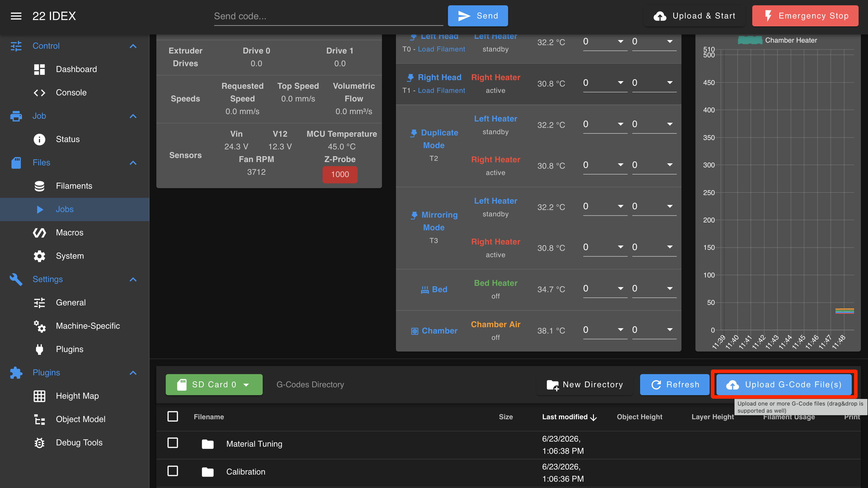Viewport: 868px width, 488px height.
Task: Click the Chamber Air heater label
Action: [x=496, y=325]
